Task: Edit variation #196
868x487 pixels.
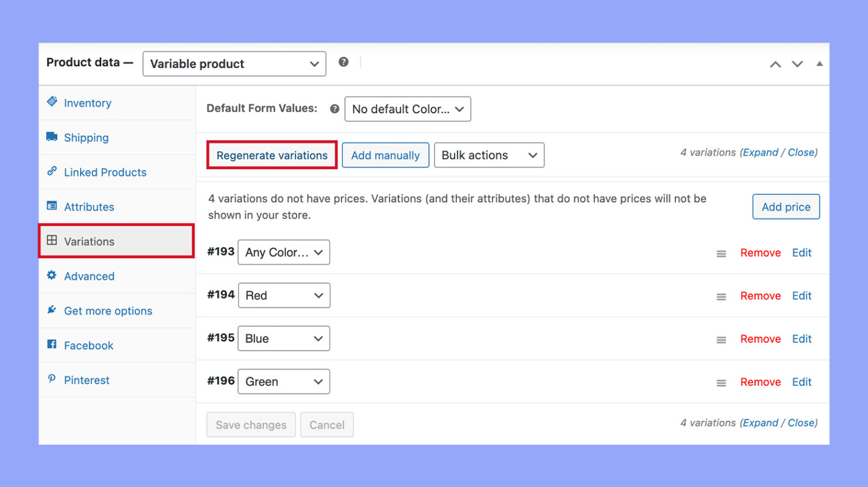Action: (x=801, y=382)
